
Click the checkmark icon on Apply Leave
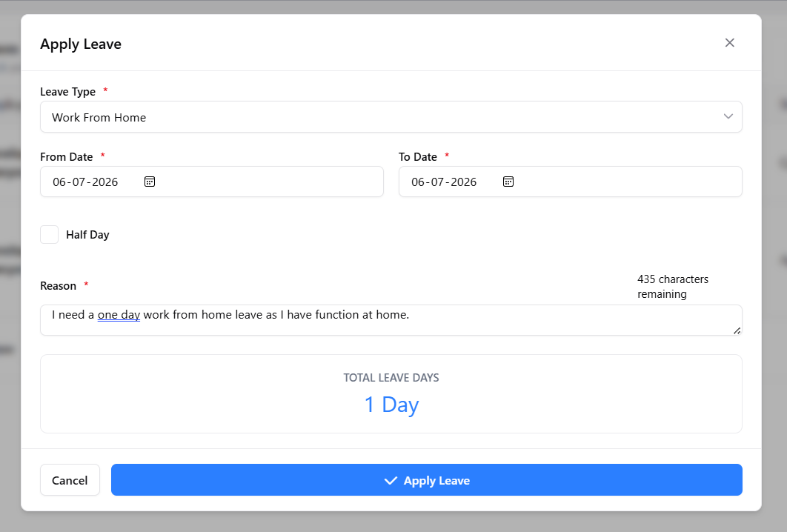click(391, 481)
